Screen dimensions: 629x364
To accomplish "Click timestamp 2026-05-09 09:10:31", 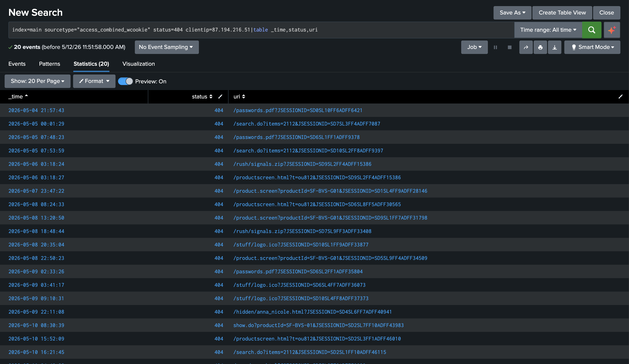I will 36,299.
